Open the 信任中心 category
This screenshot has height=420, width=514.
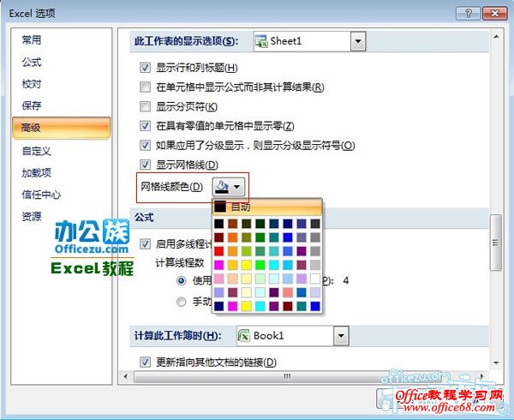pyautogui.click(x=41, y=195)
